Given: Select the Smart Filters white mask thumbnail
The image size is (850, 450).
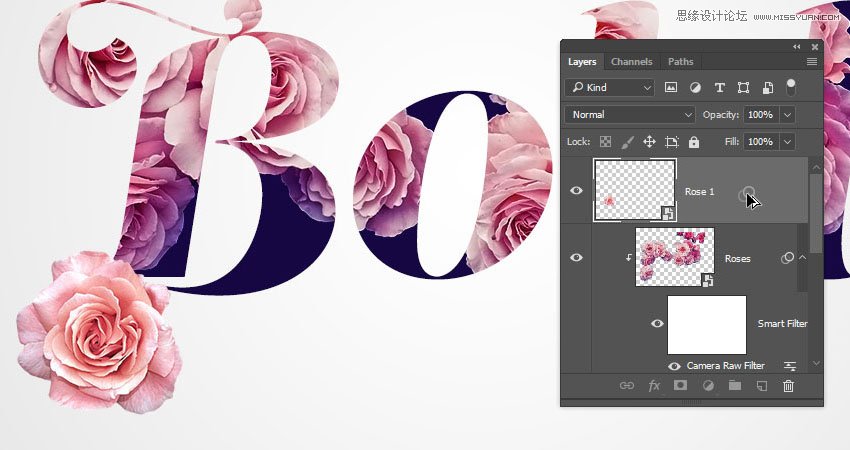Looking at the screenshot, I should (707, 325).
